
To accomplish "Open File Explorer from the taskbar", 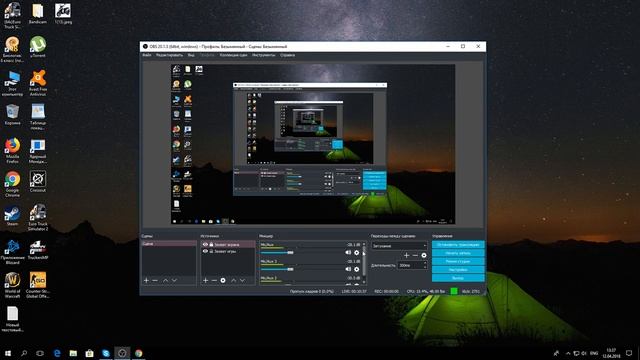I will pyautogui.click(x=73, y=353).
